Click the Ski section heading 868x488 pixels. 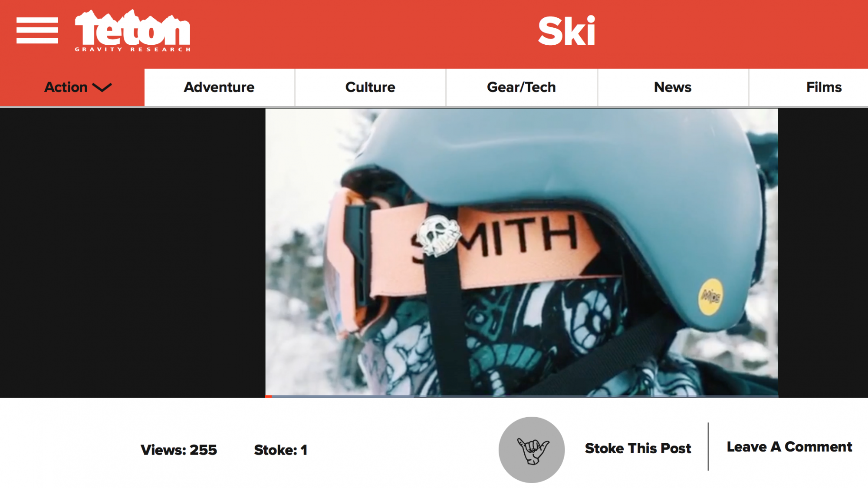(566, 31)
